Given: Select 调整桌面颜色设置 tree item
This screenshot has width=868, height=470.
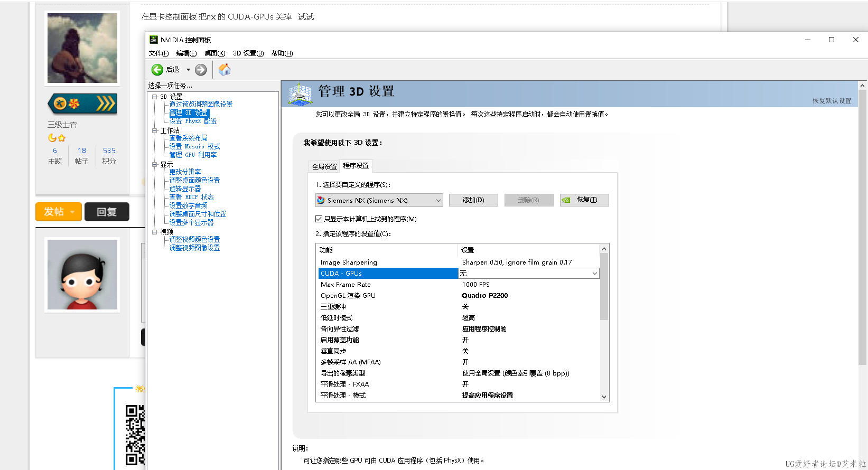Looking at the screenshot, I should (194, 181).
